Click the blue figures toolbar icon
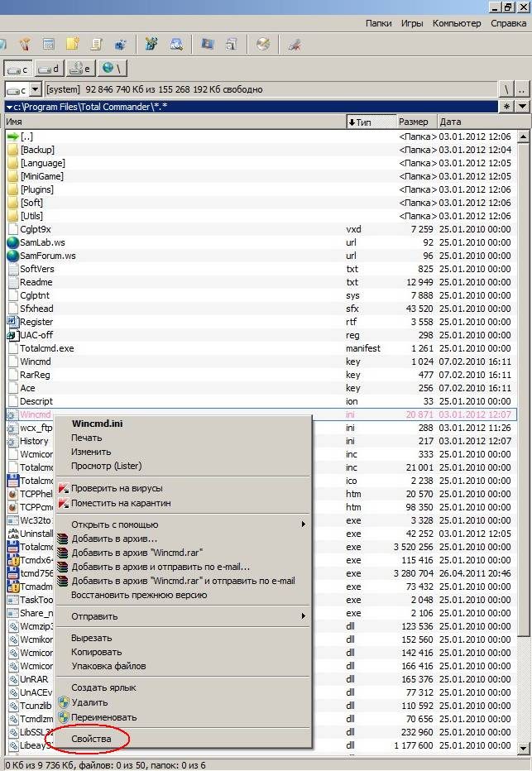This screenshot has width=532, height=771. pos(121,44)
